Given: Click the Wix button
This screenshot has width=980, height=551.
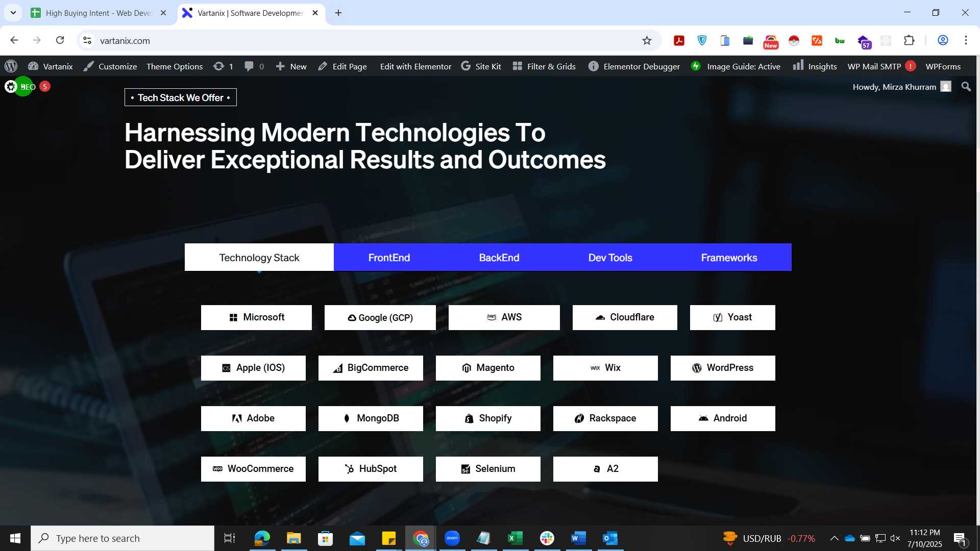Looking at the screenshot, I should 605,368.
